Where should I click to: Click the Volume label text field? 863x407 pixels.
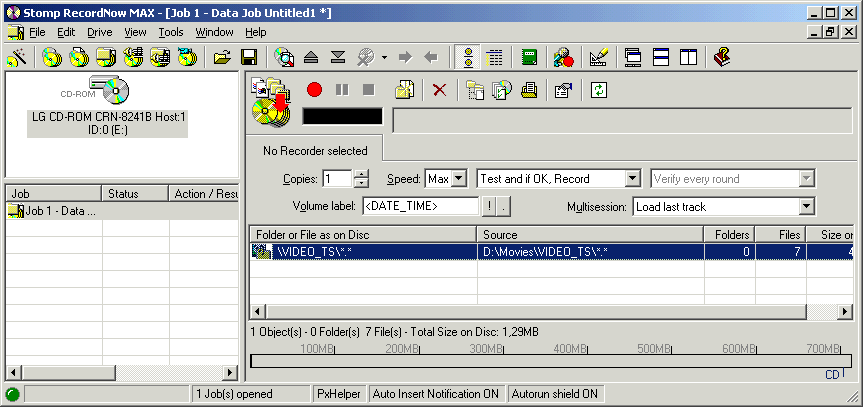tap(420, 207)
